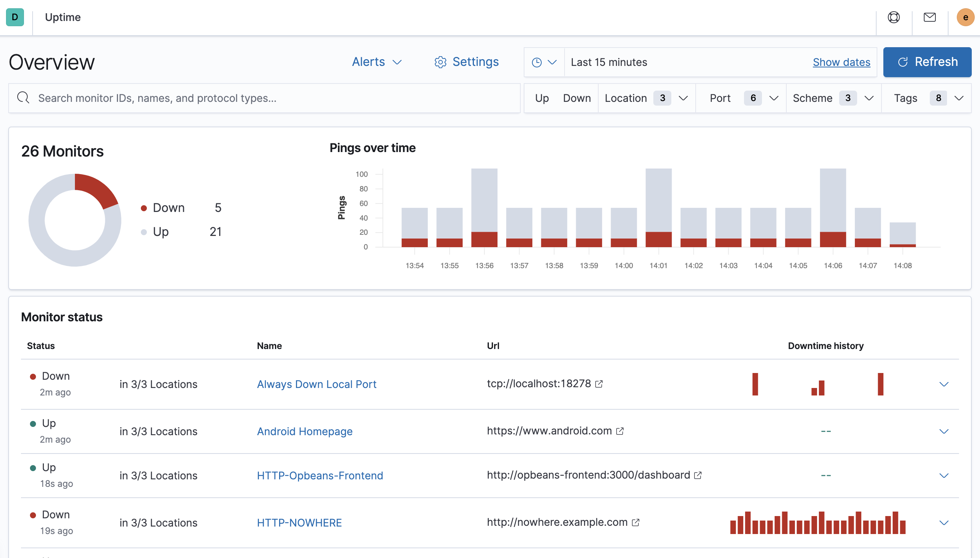Click the search magnifier icon
This screenshot has width=980, height=558.
coord(23,98)
